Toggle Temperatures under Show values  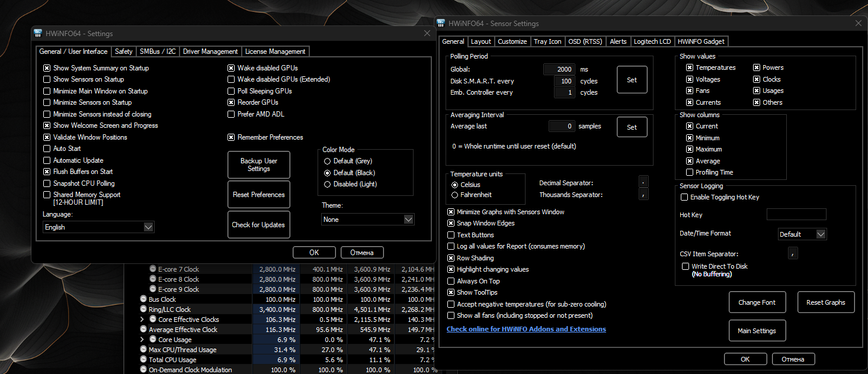[690, 68]
